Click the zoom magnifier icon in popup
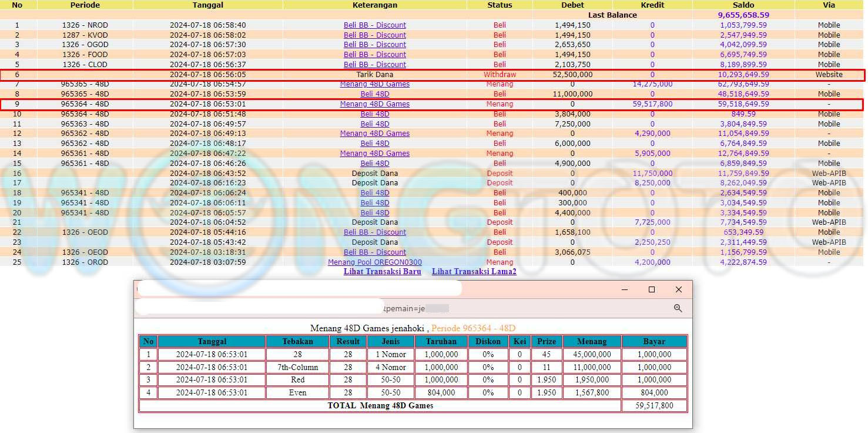This screenshot has height=433, width=868. click(x=678, y=308)
